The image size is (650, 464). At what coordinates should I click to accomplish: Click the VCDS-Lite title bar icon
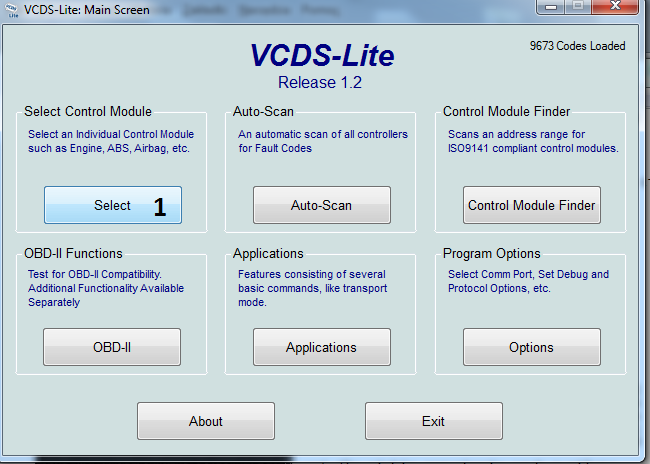12,10
